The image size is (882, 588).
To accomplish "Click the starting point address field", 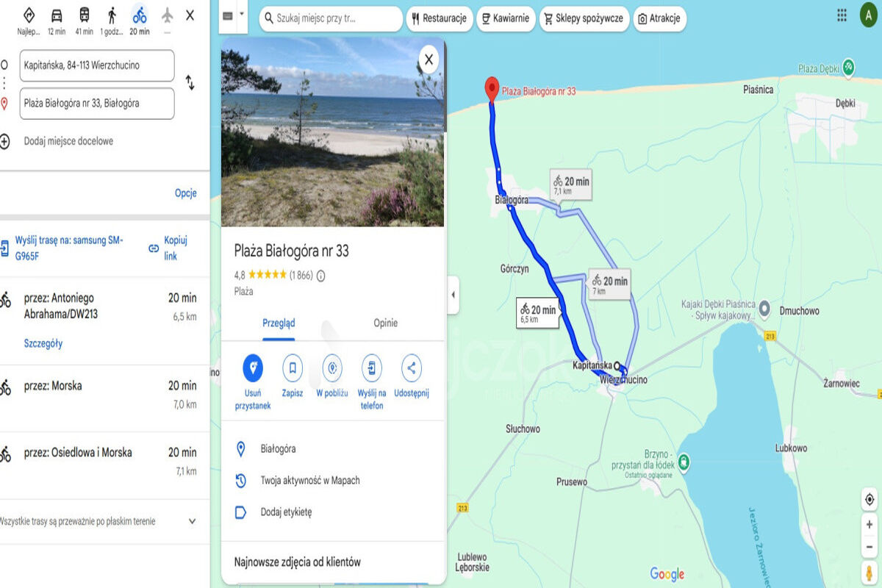I will [98, 65].
